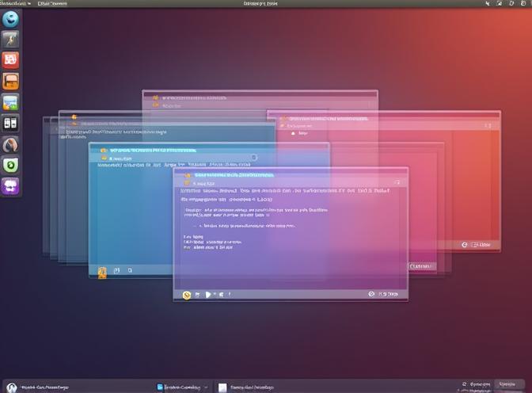Open the blue smiley globe dock icon
The height and width of the screenshot is (393, 532).
[x=12, y=18]
